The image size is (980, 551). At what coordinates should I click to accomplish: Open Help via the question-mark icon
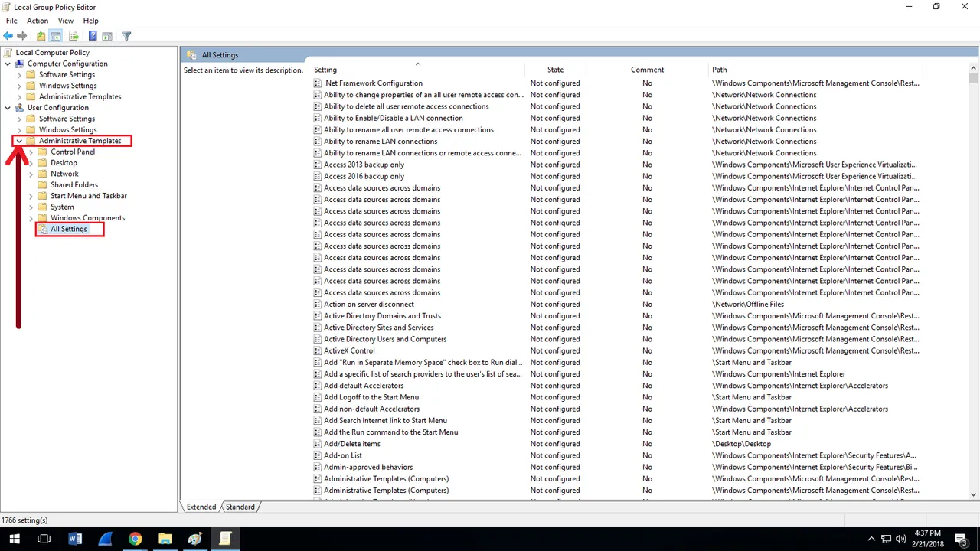pos(93,36)
